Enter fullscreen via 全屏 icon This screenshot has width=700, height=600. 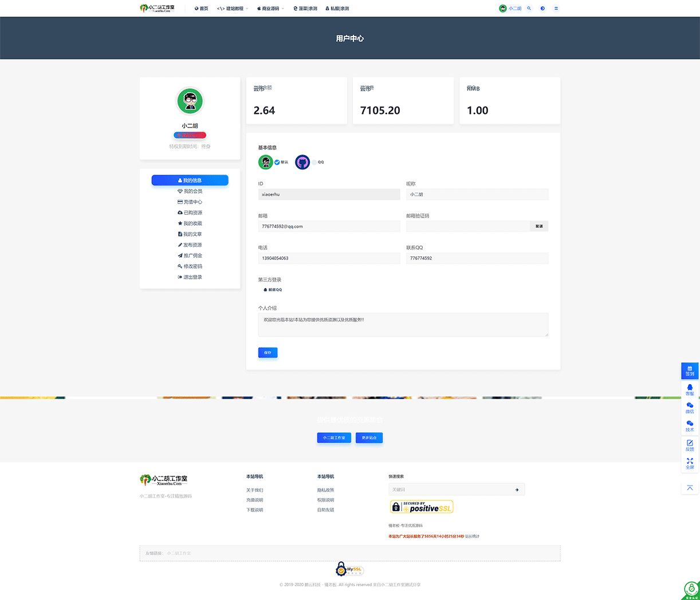pyautogui.click(x=690, y=463)
